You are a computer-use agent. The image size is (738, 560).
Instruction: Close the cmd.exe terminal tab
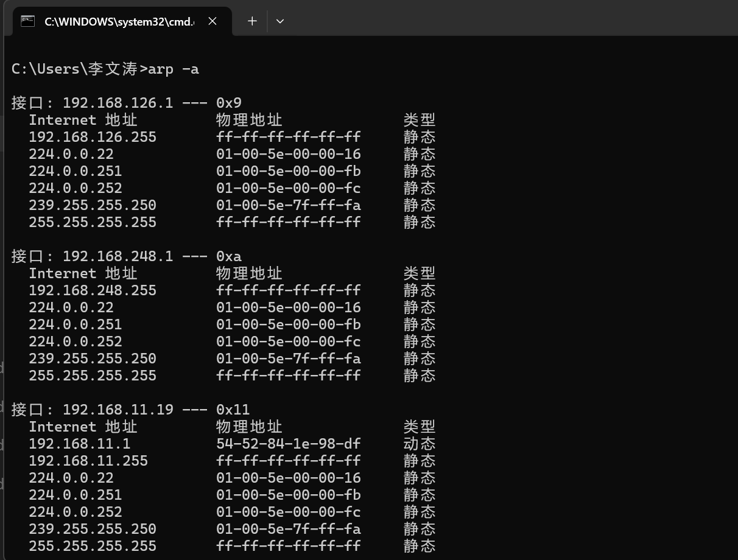coord(213,21)
